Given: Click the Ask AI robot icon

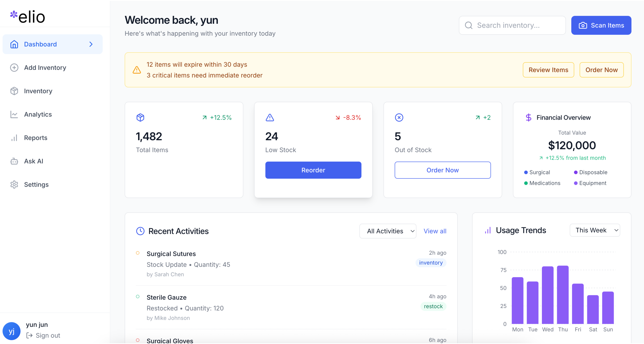Looking at the screenshot, I should pos(14,161).
